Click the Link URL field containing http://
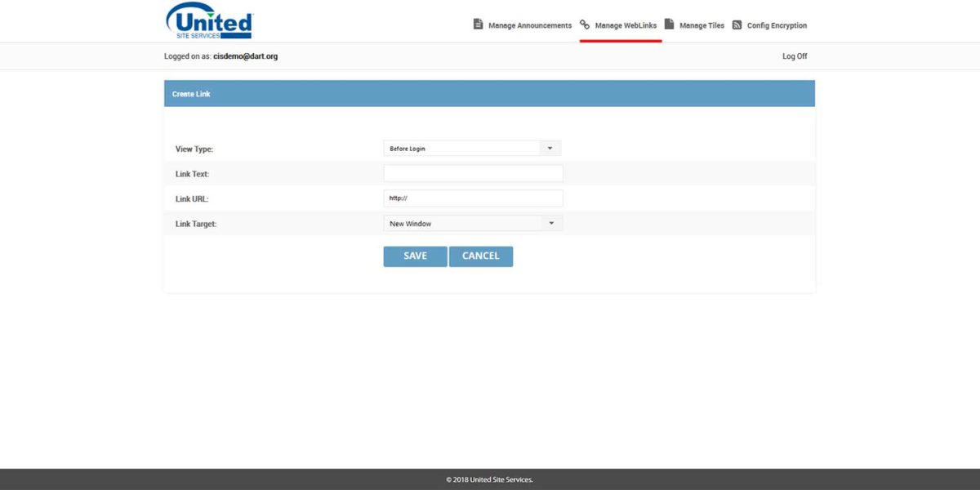 473,198
